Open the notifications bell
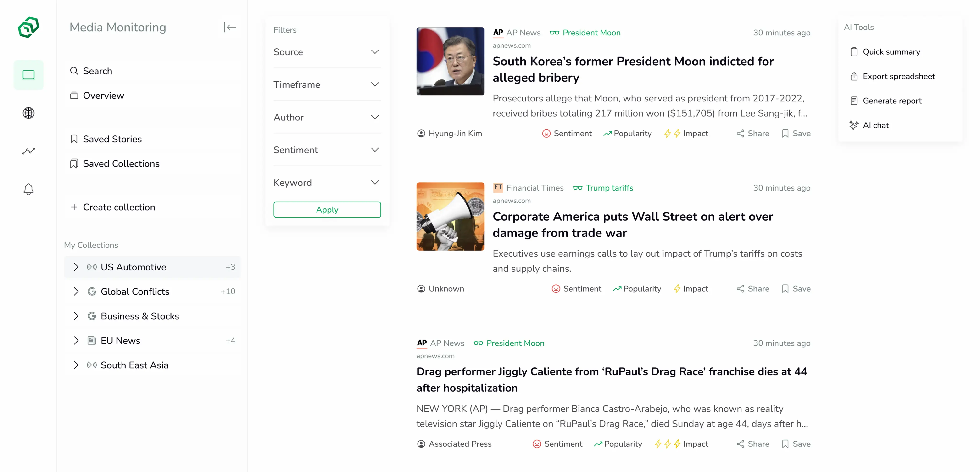This screenshot has height=472, width=980. [28, 189]
